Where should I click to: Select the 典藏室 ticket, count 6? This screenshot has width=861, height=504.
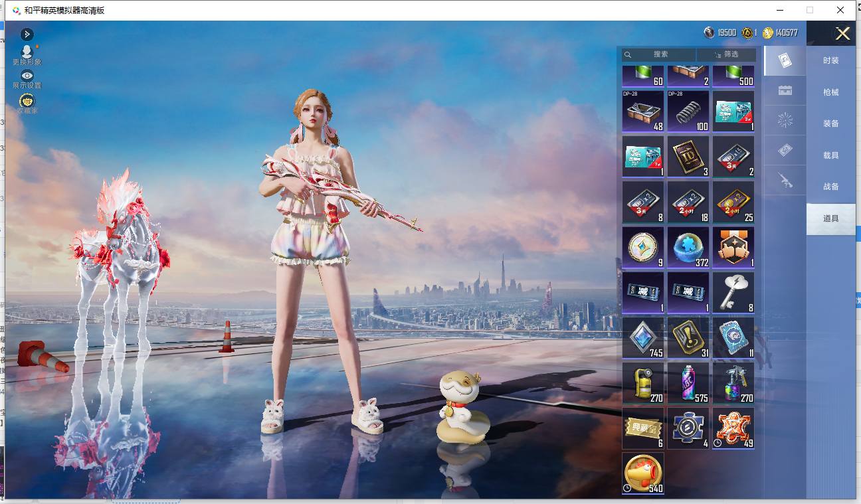(643, 428)
